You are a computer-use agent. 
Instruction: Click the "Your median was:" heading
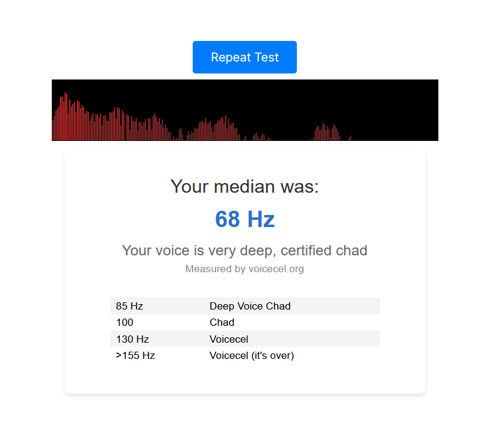point(244,186)
